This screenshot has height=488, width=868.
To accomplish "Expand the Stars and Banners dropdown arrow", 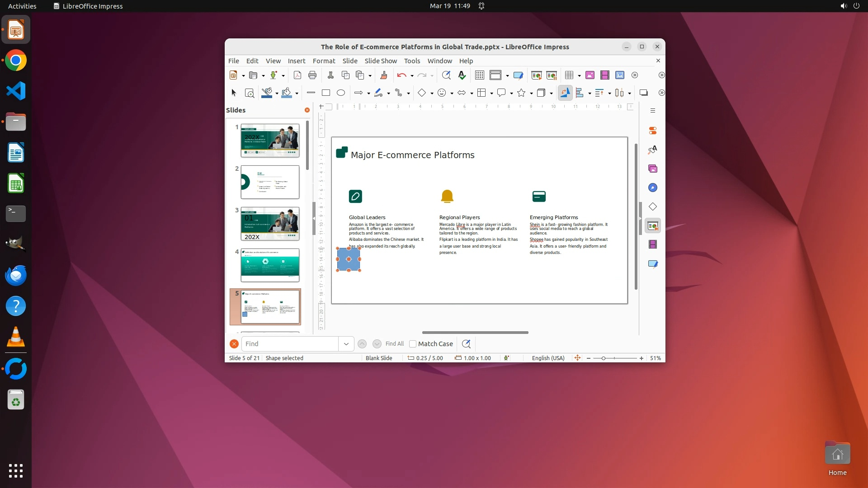I will tap(531, 94).
